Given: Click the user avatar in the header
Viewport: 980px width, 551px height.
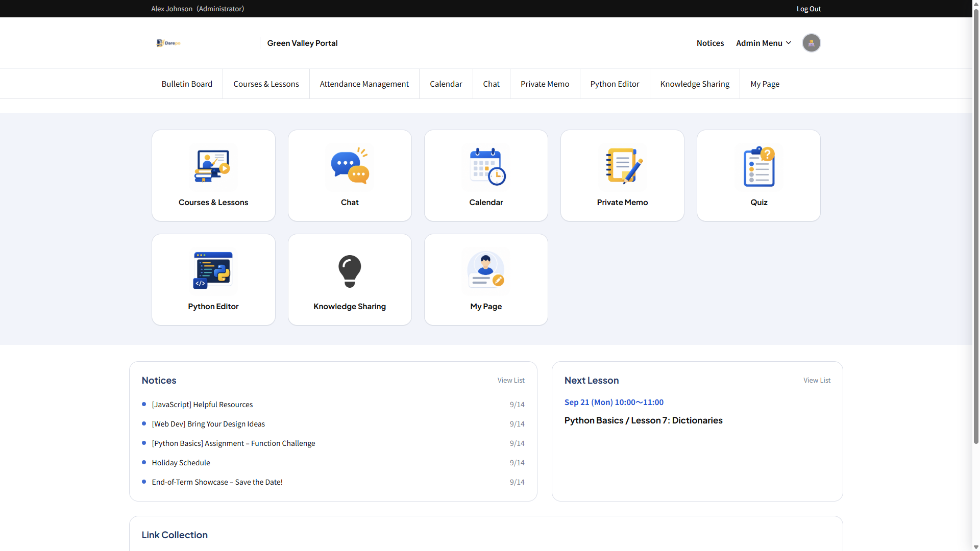Looking at the screenshot, I should click(x=812, y=43).
